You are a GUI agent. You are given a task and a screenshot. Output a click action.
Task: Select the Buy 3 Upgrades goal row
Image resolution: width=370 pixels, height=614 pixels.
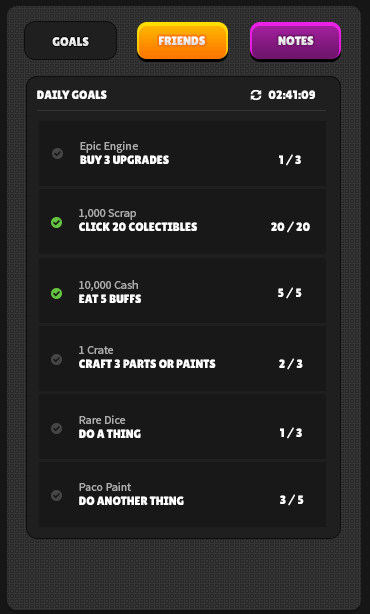point(182,154)
